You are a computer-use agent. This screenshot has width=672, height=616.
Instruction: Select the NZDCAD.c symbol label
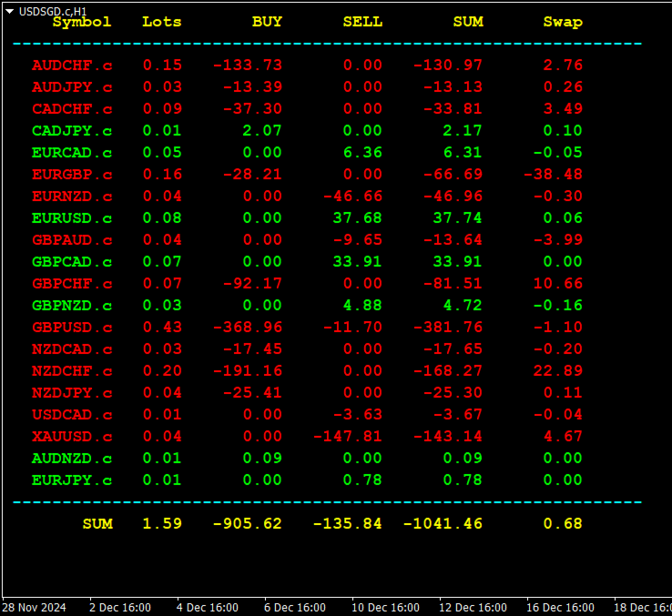72,349
